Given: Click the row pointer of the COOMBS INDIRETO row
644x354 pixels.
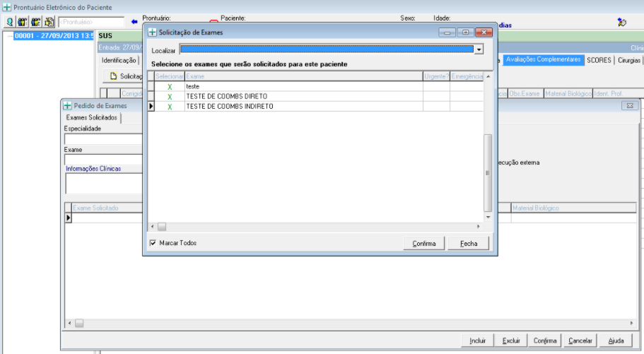Looking at the screenshot, I should pyautogui.click(x=151, y=107).
